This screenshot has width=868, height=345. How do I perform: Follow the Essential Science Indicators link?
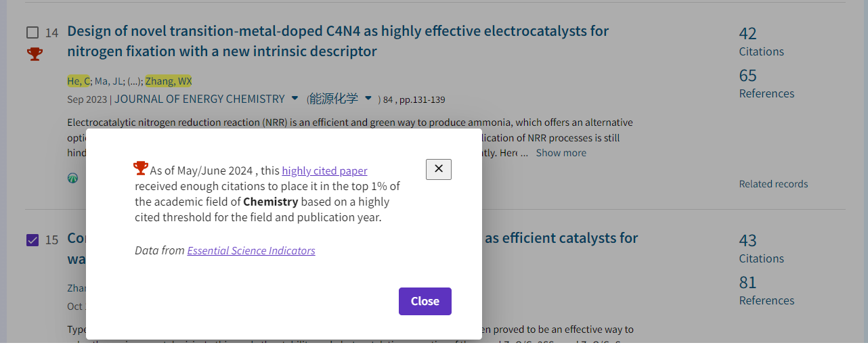(x=251, y=250)
